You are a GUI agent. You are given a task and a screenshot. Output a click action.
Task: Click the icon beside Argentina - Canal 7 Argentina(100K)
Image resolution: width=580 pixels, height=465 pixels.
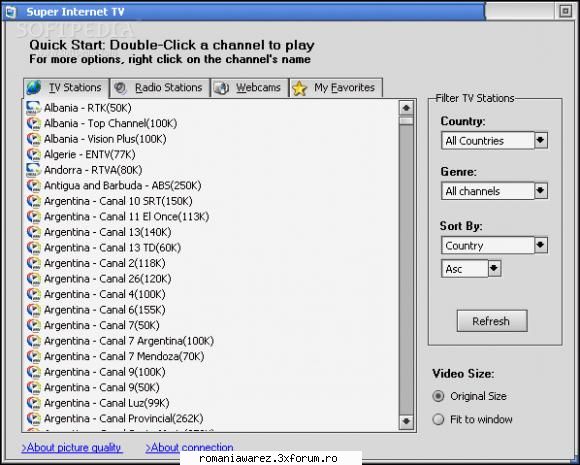33,341
